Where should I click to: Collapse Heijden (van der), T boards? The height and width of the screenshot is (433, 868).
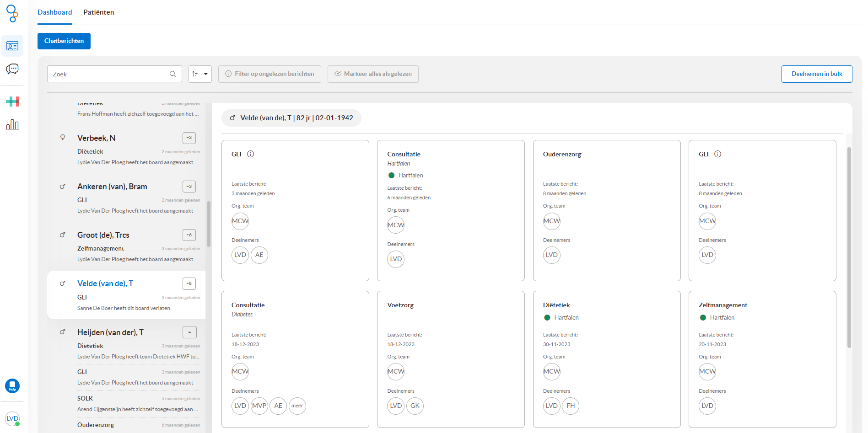click(x=189, y=332)
